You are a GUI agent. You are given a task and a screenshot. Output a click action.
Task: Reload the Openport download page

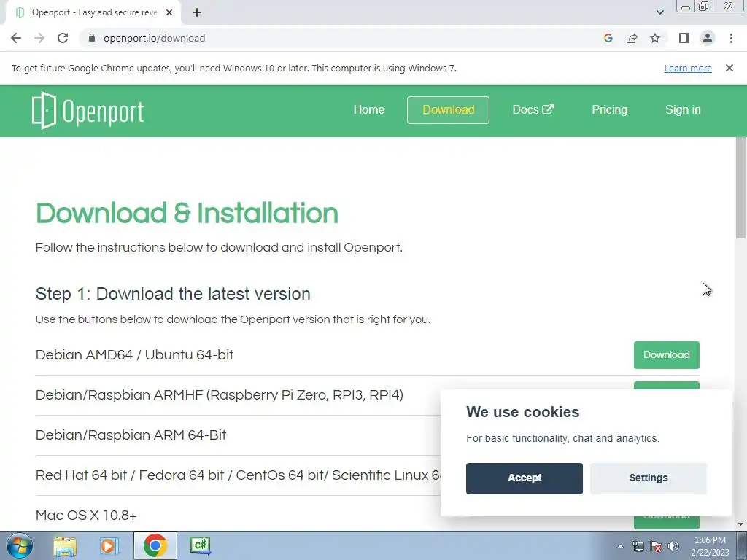(63, 38)
